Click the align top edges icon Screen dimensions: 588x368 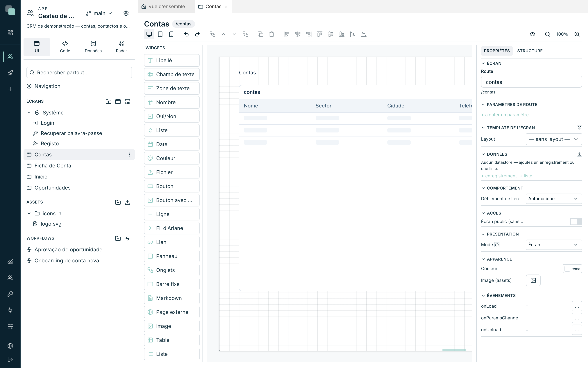click(320, 34)
